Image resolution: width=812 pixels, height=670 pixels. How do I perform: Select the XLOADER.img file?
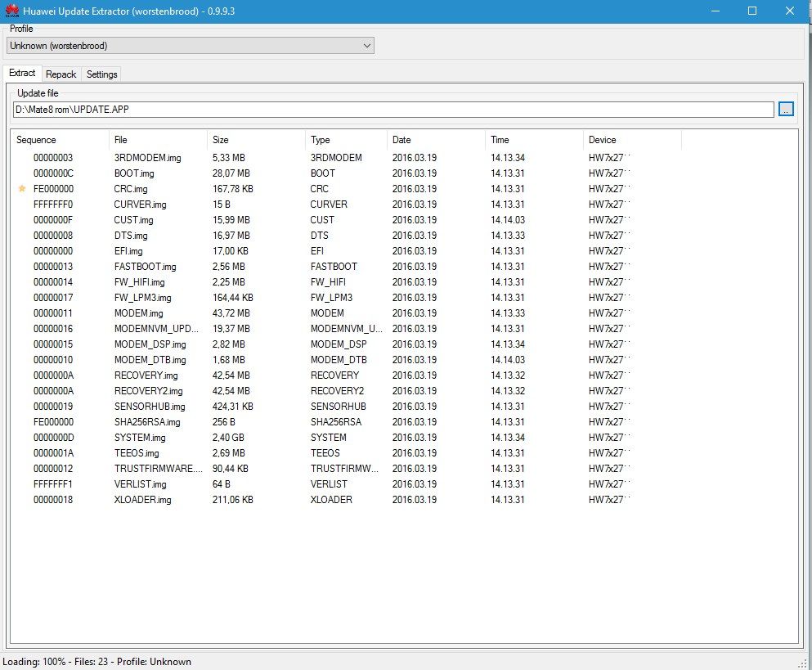tap(142, 500)
